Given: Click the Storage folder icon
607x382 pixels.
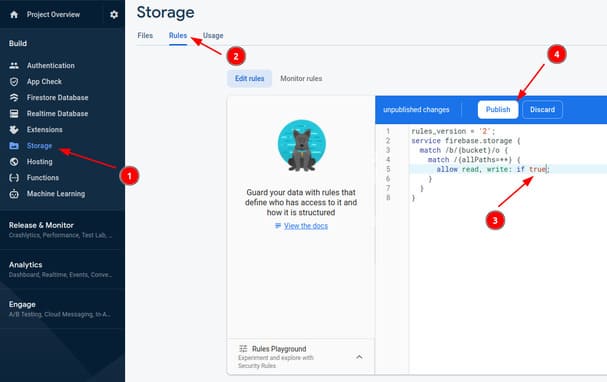Looking at the screenshot, I should tap(14, 146).
